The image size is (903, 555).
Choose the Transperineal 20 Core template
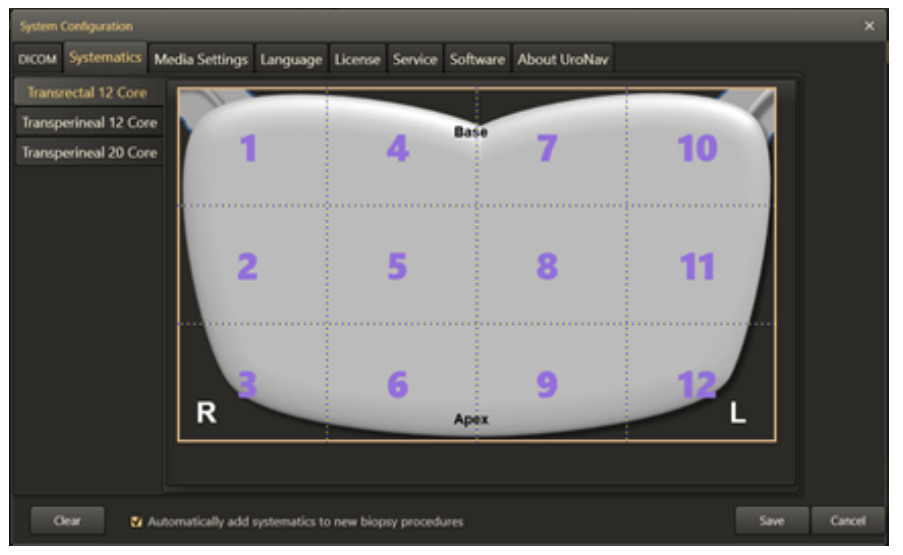(89, 152)
